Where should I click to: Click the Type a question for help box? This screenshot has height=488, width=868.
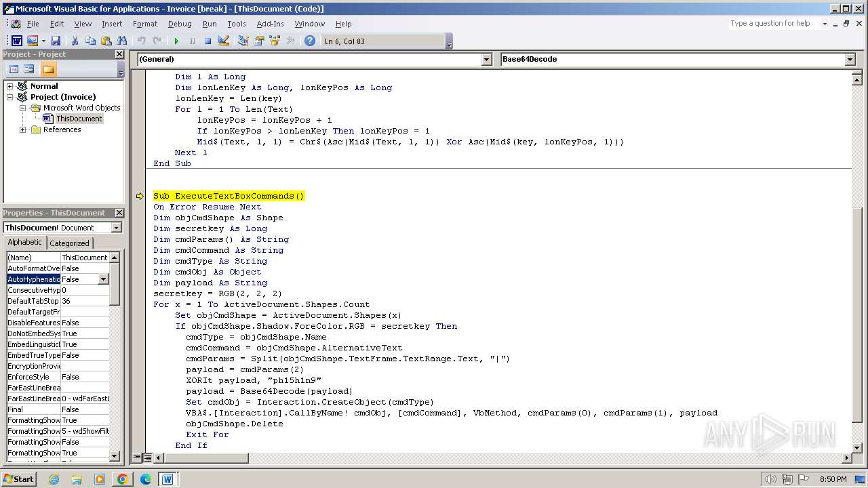point(774,24)
